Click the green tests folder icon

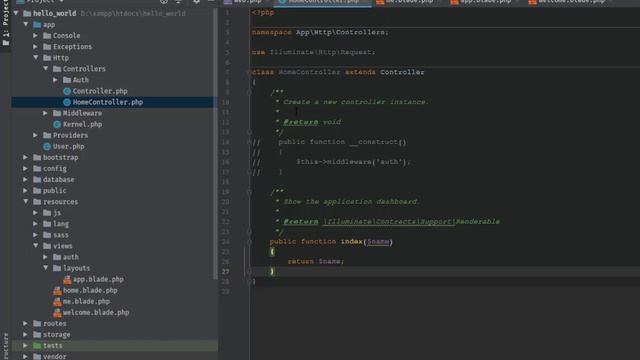[x=37, y=345]
